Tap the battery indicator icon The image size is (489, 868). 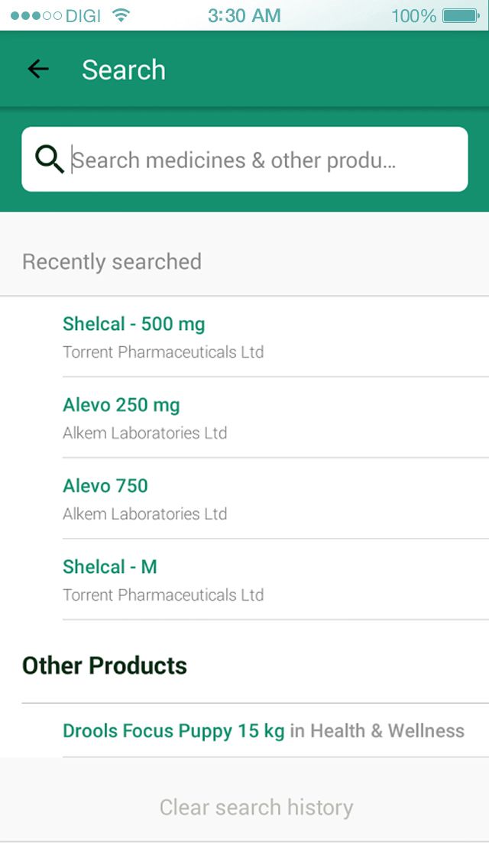click(460, 15)
